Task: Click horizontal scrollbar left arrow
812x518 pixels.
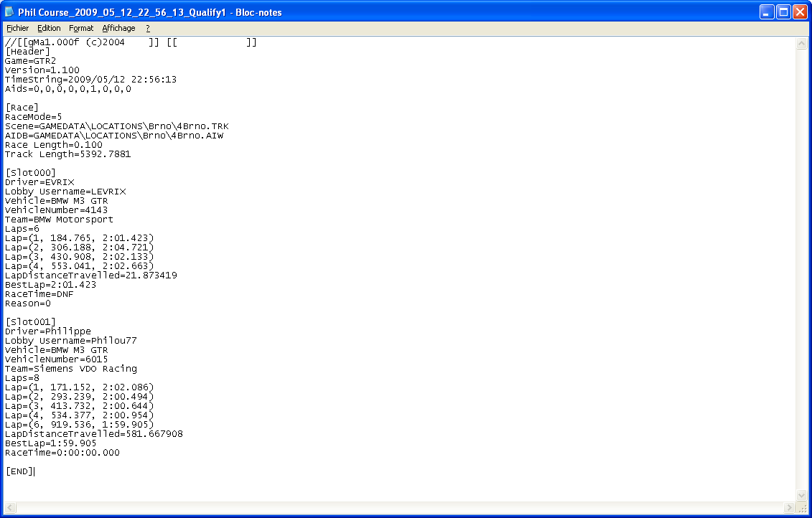Action: click(10, 507)
